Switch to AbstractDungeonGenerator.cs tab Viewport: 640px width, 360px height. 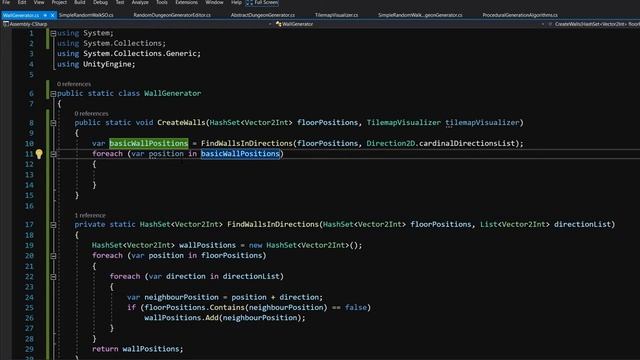[x=263, y=15]
